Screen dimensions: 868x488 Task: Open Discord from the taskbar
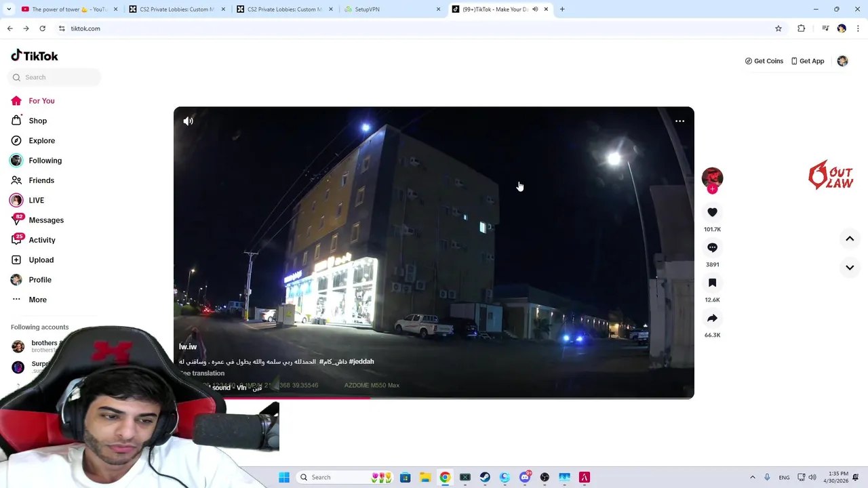(525, 477)
